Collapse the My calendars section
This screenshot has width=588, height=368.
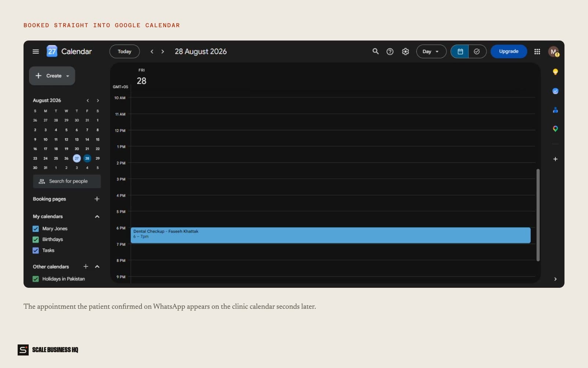97,216
